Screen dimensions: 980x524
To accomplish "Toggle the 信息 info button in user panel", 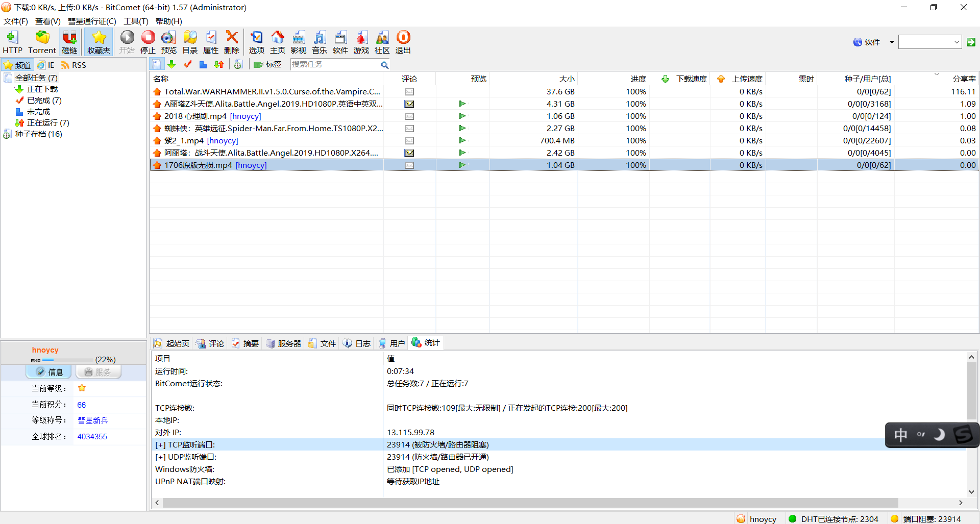I will [x=50, y=372].
